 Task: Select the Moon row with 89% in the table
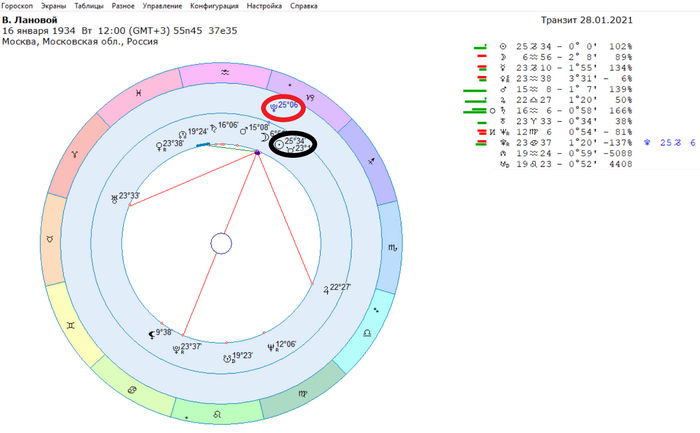(554, 57)
